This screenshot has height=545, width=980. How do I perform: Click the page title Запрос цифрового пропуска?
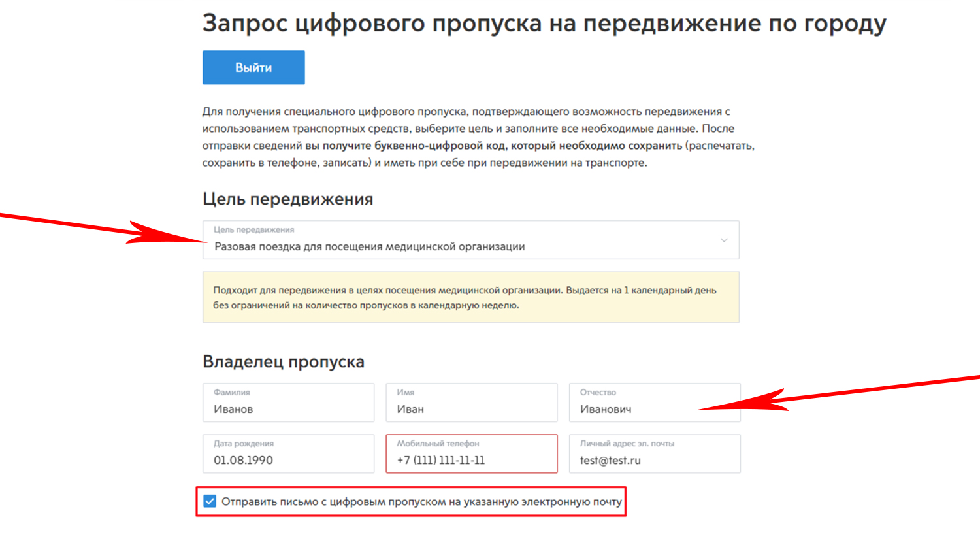tap(544, 24)
